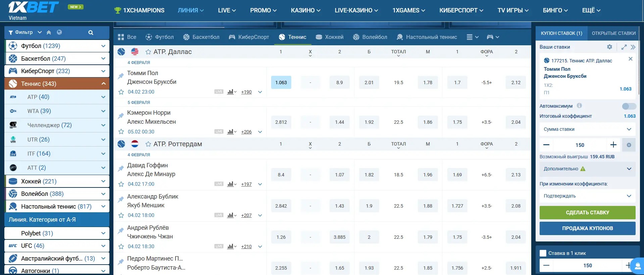Screen dimensions: 644x275
Task: Favorite the Андрей Рублёв match star
Action: (x=121, y=246)
